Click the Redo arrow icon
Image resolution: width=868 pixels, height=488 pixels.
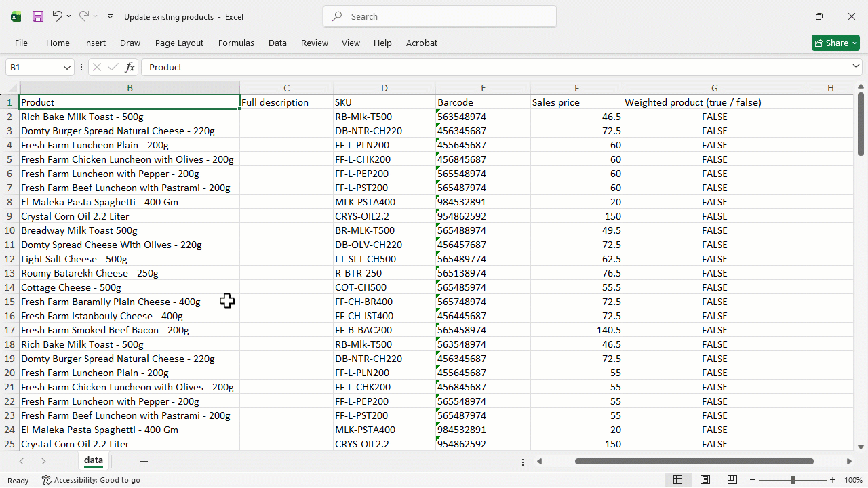(83, 16)
